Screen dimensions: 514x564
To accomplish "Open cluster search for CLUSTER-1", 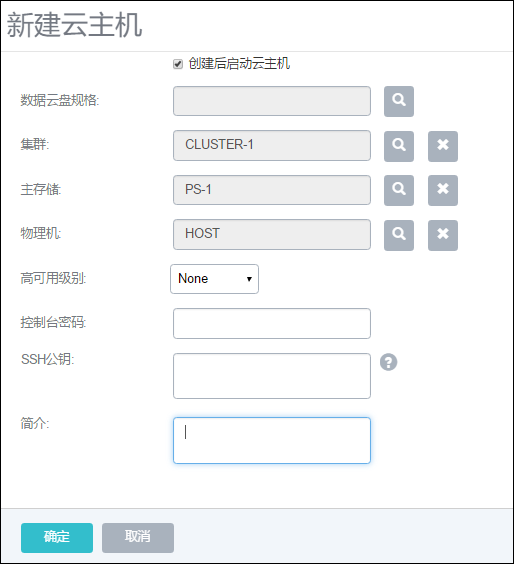I will (399, 146).
